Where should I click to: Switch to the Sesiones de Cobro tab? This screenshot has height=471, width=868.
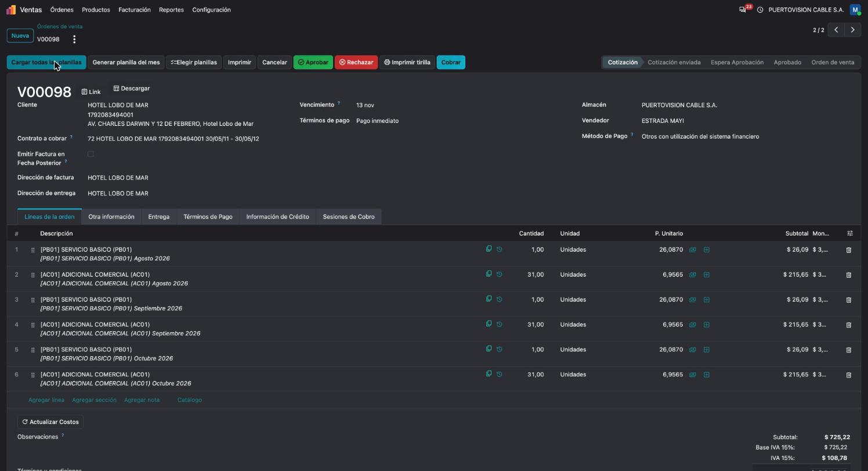pos(349,217)
